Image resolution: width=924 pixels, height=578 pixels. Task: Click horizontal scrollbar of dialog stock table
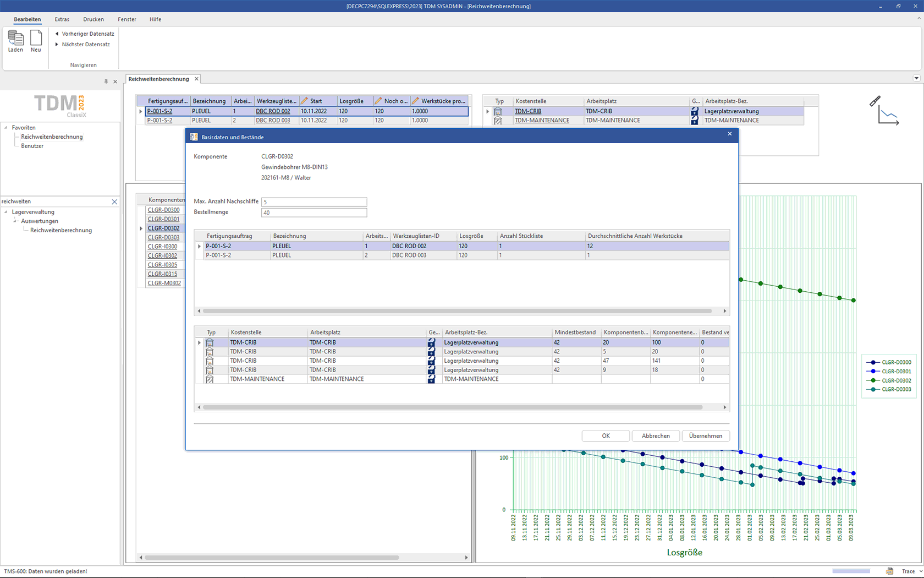(453, 408)
